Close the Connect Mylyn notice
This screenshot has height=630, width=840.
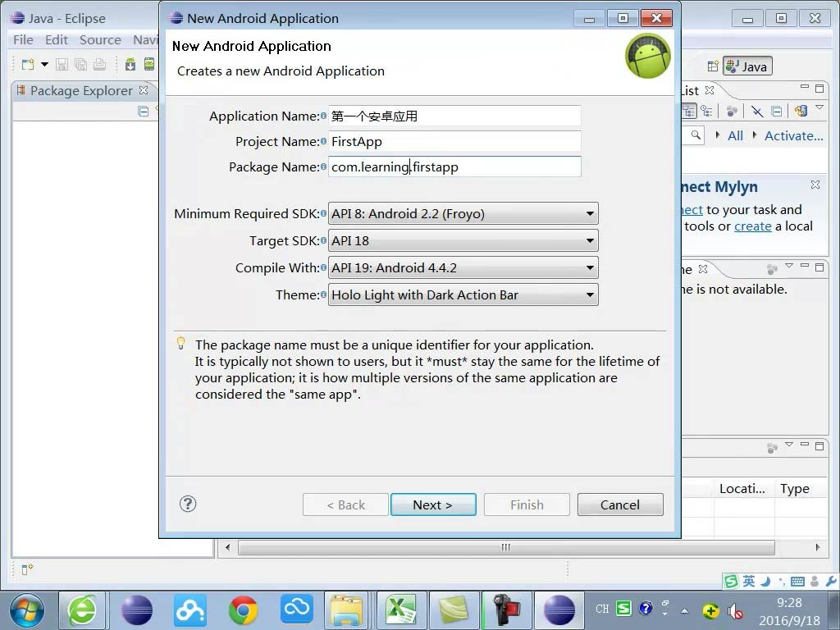pos(815,185)
